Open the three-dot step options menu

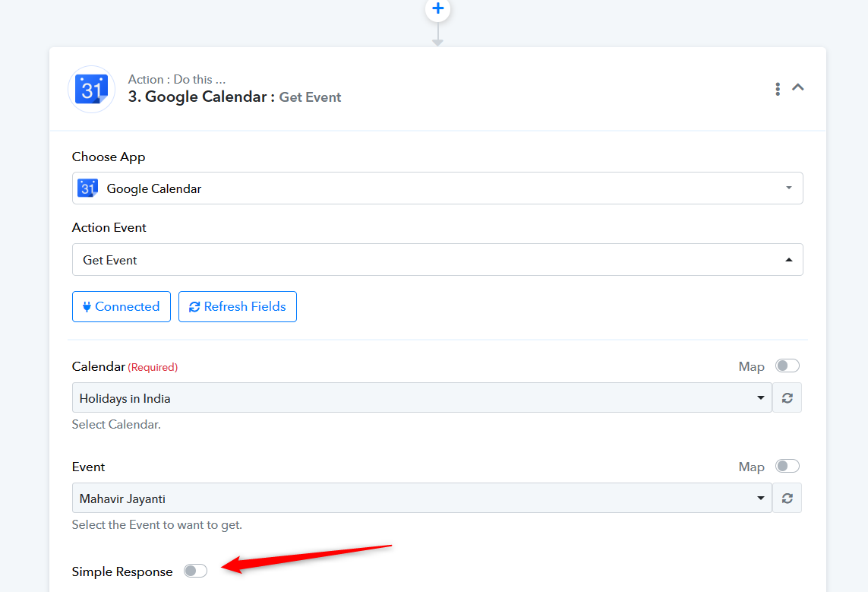coord(778,89)
